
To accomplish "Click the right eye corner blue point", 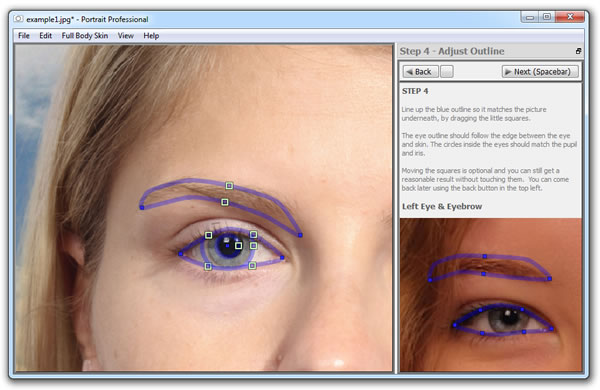I will 282,258.
